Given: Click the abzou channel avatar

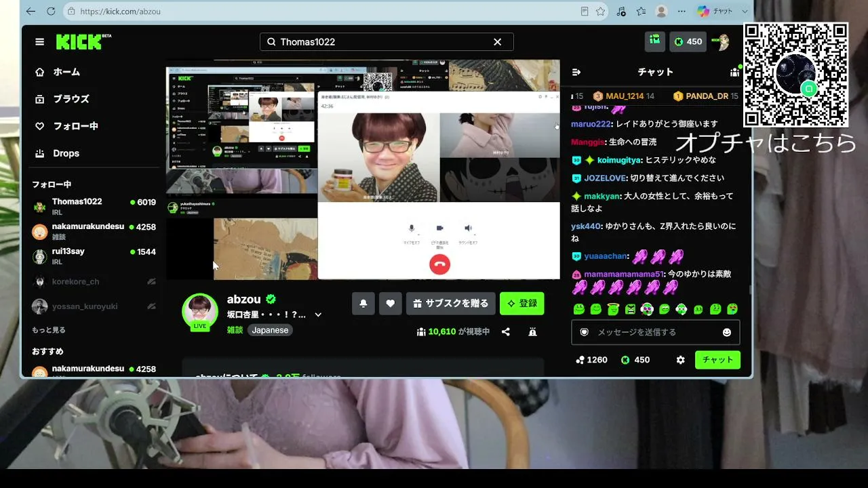Looking at the screenshot, I should tap(200, 310).
